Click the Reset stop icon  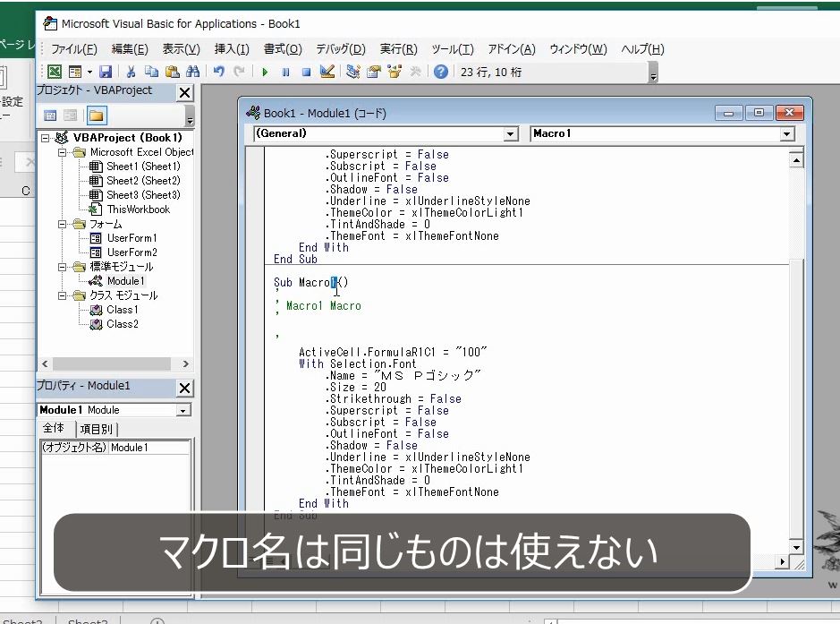pyautogui.click(x=307, y=72)
